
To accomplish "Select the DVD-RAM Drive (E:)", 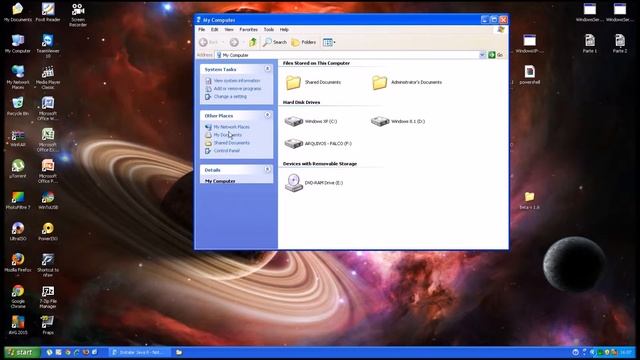I will point(314,182).
